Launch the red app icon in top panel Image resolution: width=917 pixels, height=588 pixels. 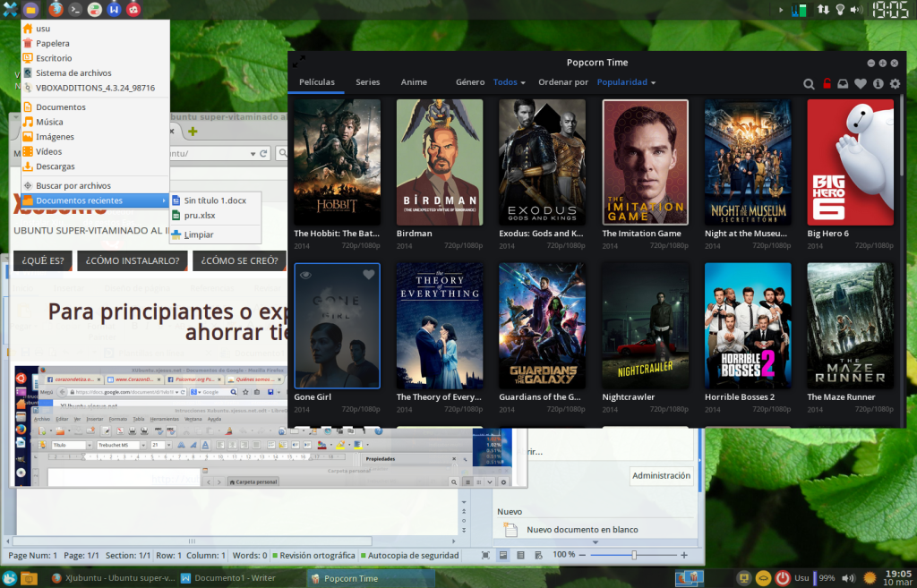click(x=133, y=9)
